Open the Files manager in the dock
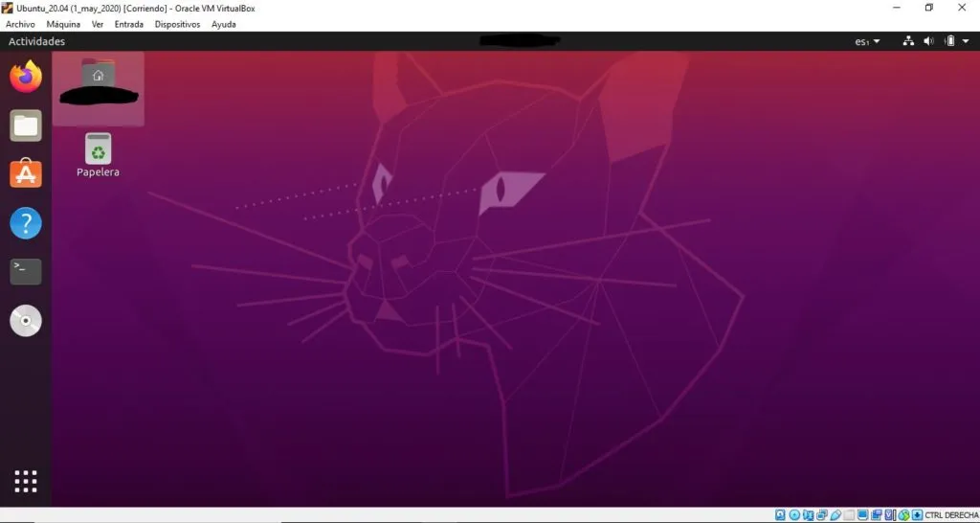 (26, 125)
